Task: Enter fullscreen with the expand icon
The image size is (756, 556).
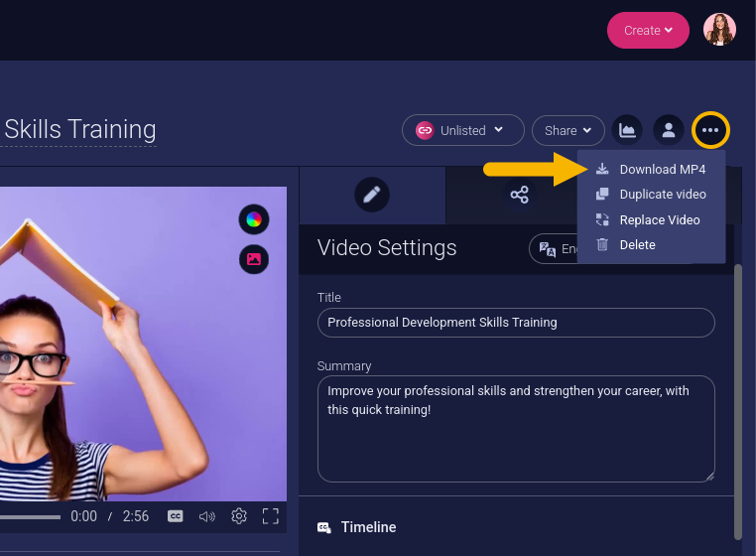Action: point(271,516)
